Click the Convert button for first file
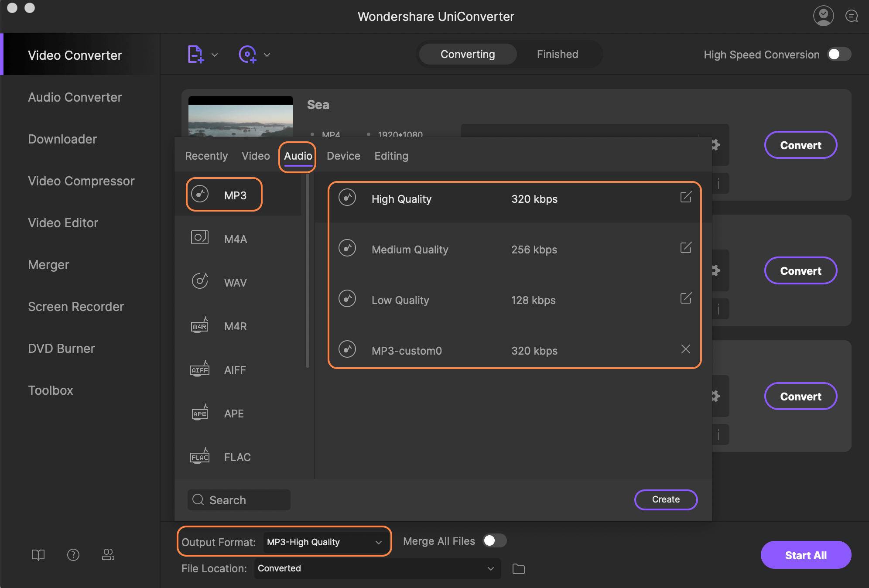The image size is (869, 588). (x=801, y=145)
